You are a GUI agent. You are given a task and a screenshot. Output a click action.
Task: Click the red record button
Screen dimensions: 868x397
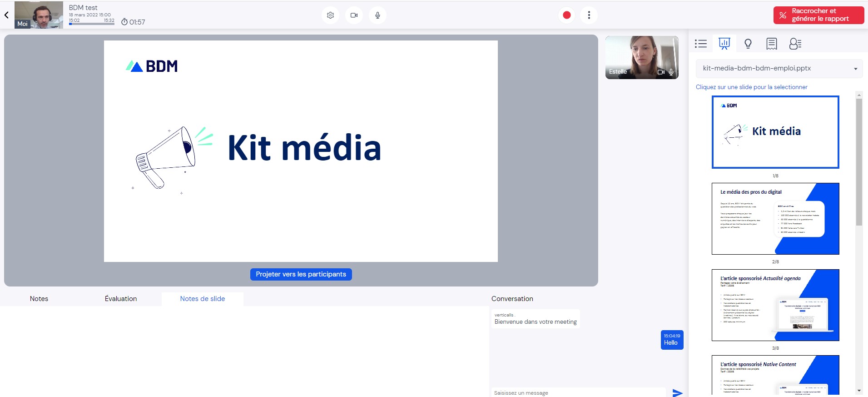[x=567, y=15]
